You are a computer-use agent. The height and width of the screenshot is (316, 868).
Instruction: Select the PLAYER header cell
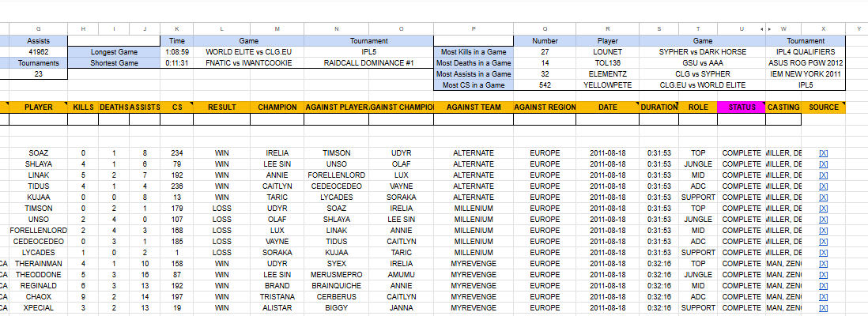tap(38, 107)
